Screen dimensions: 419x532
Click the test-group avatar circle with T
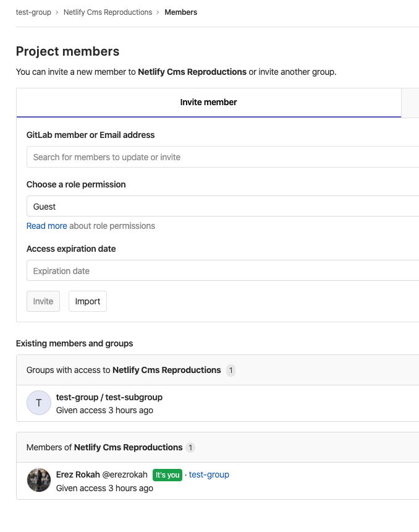[39, 403]
